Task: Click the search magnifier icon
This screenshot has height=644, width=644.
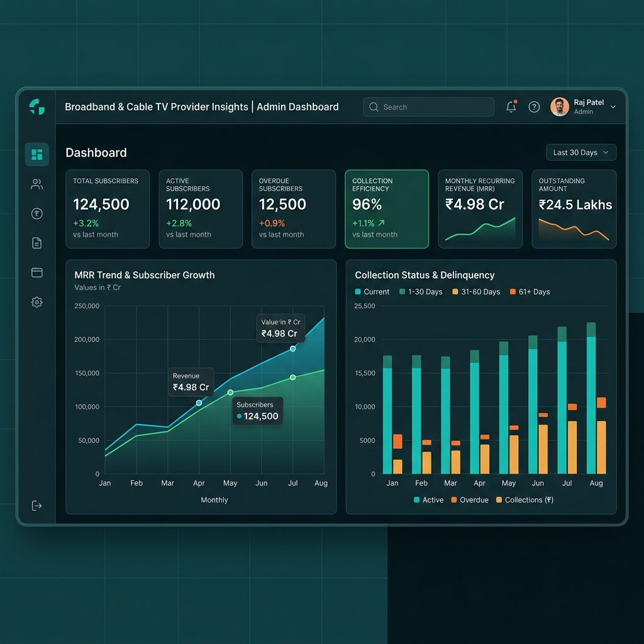Action: click(374, 107)
